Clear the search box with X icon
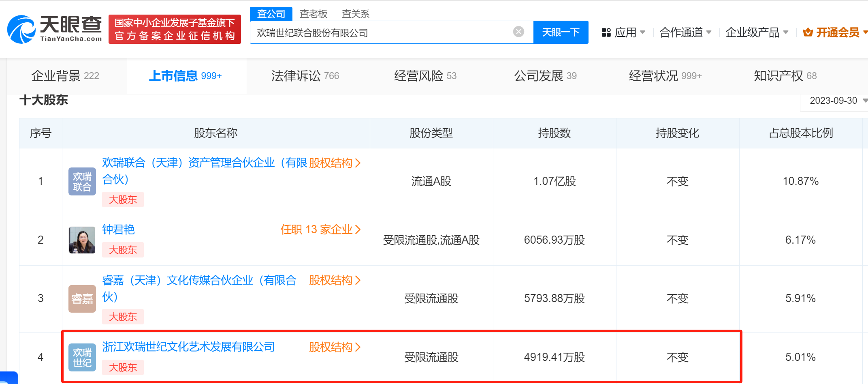Viewport: 868px width, 384px height. point(518,32)
